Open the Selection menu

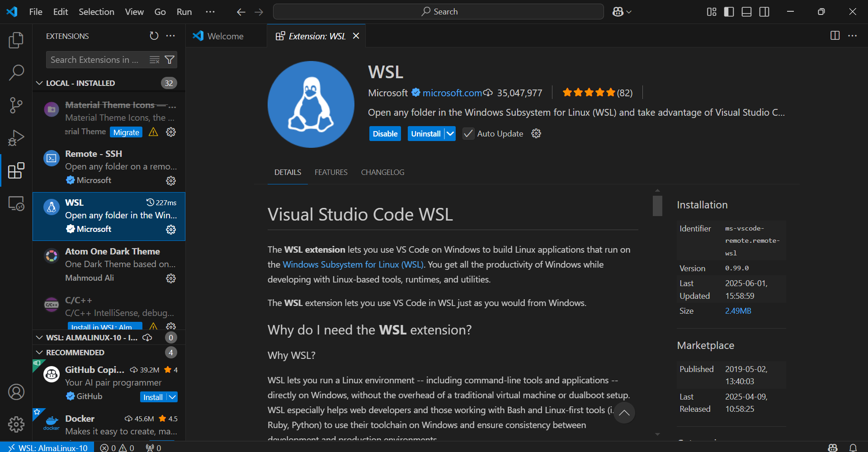96,12
